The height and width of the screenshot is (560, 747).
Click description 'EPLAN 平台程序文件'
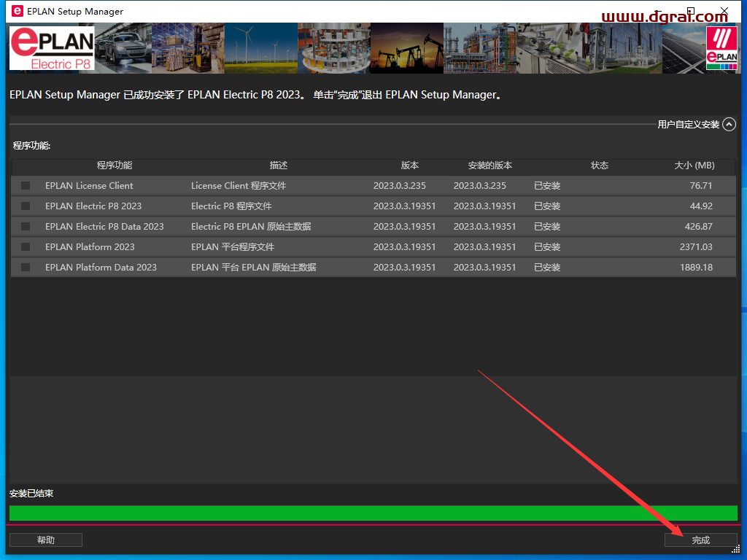tap(233, 247)
